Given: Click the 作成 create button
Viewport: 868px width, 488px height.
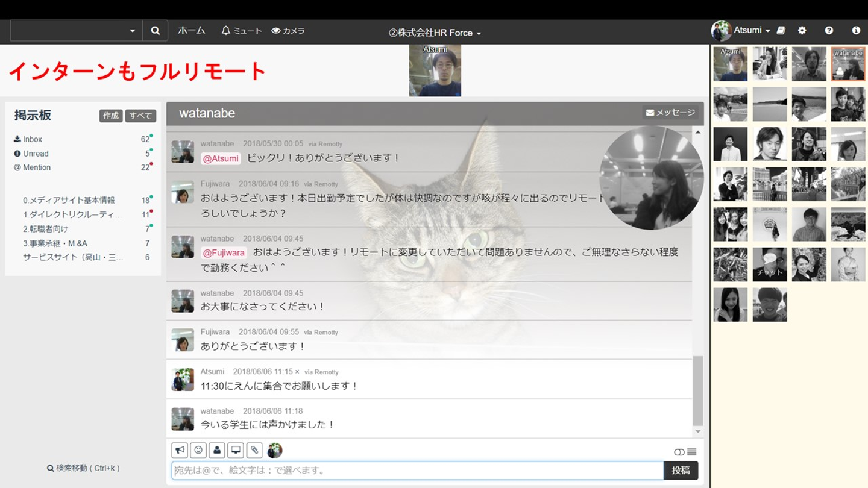Looking at the screenshot, I should tap(111, 116).
